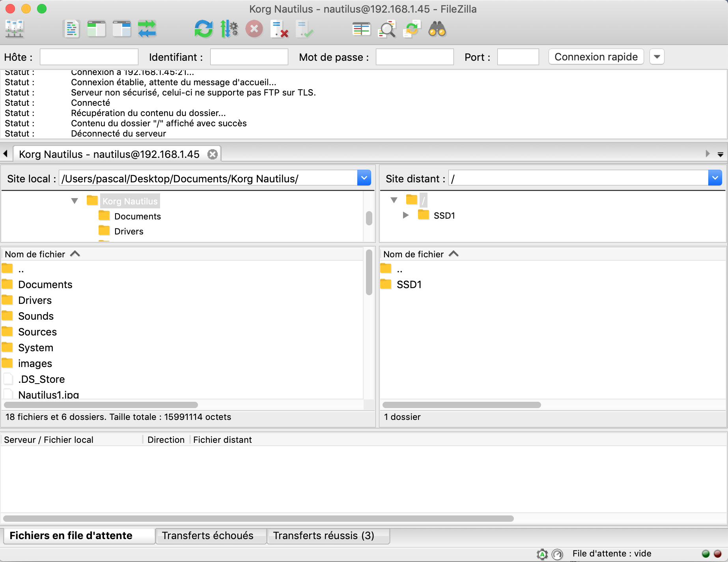
Task: Click the Site local path field
Action: point(208,178)
